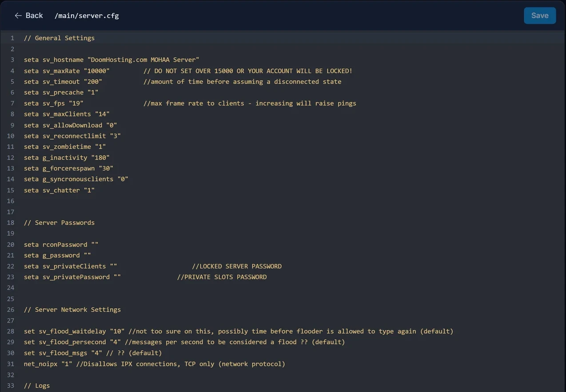Click the sv_fps "19" setting
The width and height of the screenshot is (566, 392).
click(54, 103)
